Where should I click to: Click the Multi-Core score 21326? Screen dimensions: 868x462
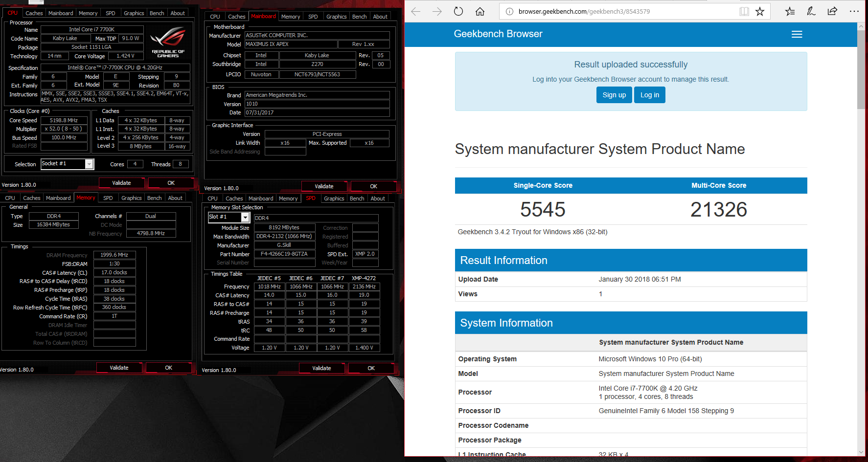(x=719, y=210)
